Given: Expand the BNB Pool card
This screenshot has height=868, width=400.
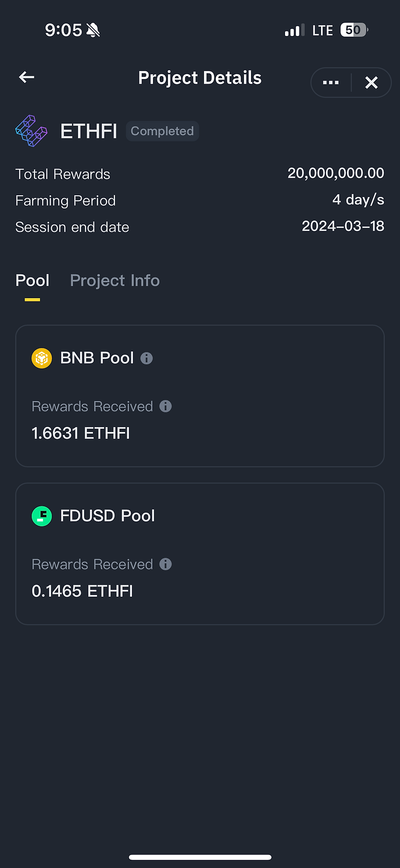Looking at the screenshot, I should [200, 395].
